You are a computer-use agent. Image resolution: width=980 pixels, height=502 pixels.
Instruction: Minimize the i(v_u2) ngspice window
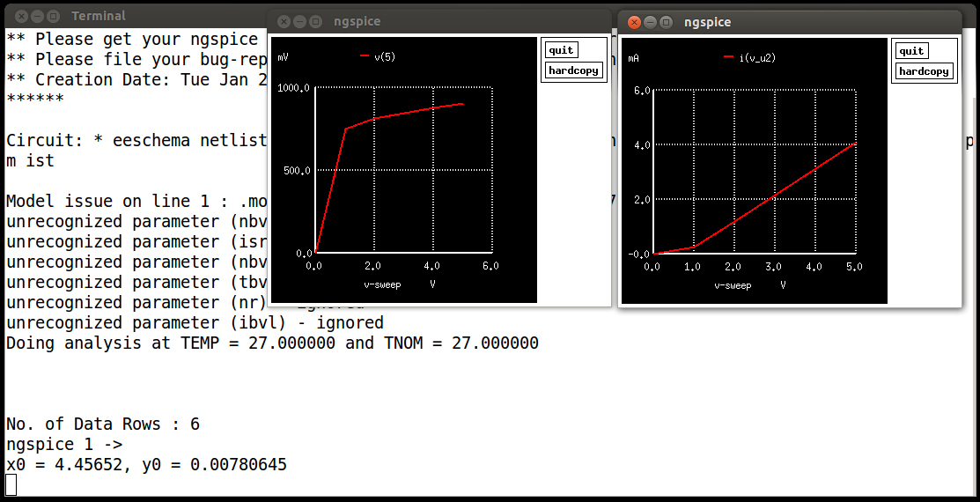point(650,22)
